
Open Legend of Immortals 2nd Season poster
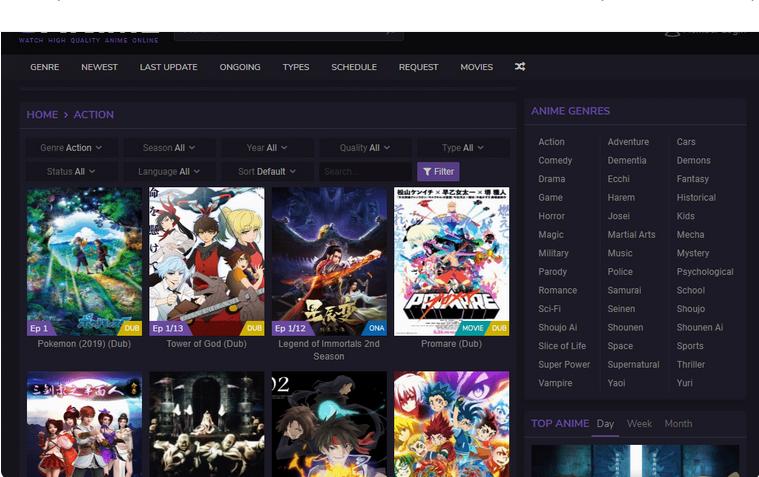tap(329, 262)
